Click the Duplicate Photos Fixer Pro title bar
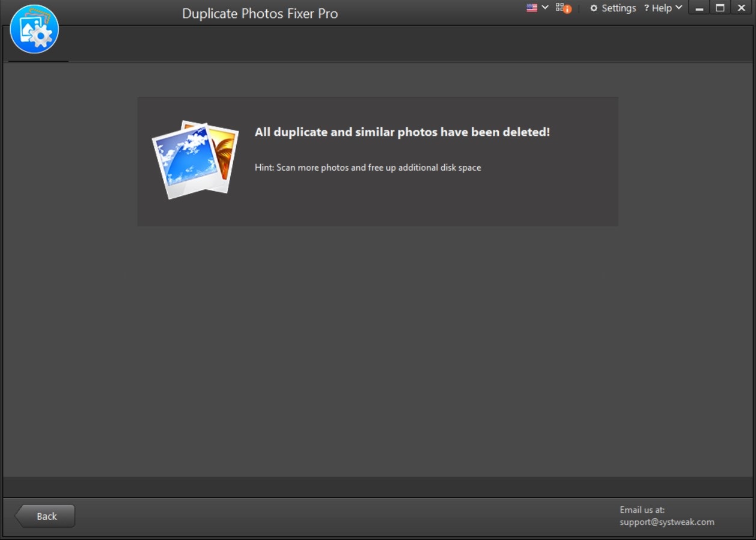The width and height of the screenshot is (756, 540). 260,13
